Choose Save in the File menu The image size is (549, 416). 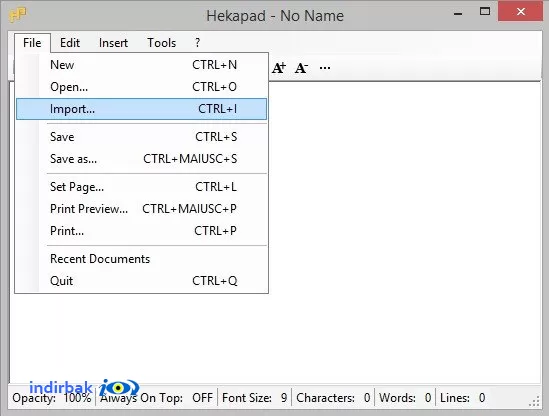[x=141, y=137]
